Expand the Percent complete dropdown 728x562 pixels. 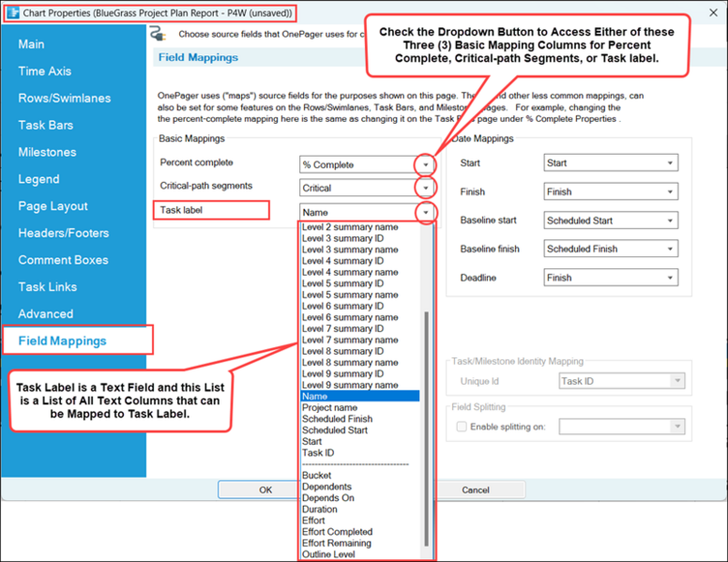(x=425, y=164)
